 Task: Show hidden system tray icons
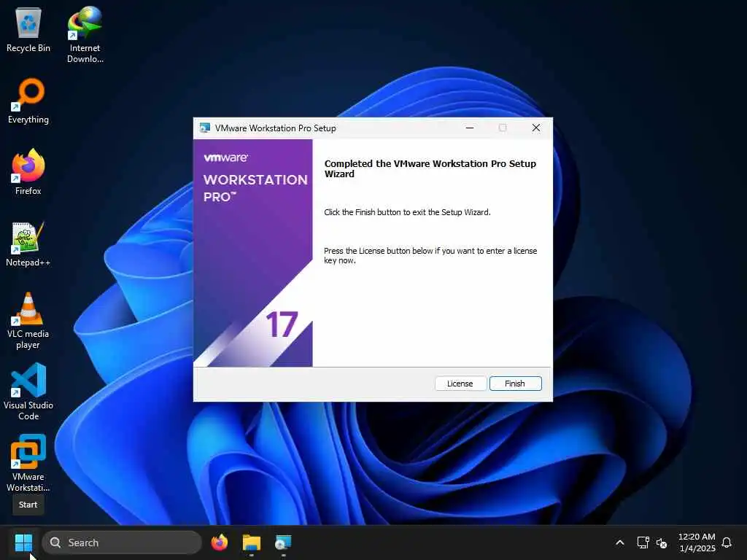click(620, 542)
